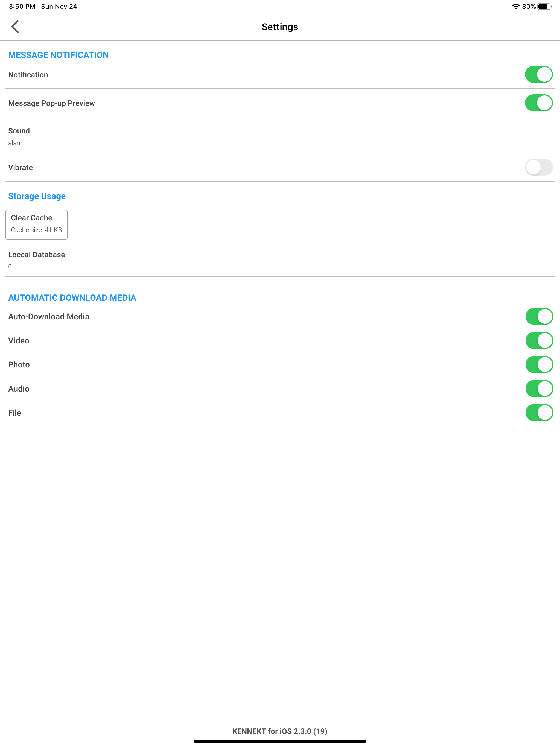Tap the alarm sound value

pos(16,143)
